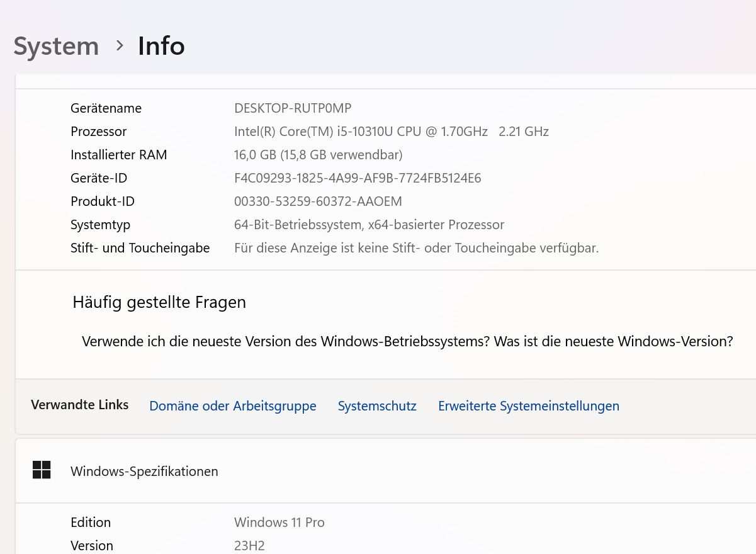
Task: Click the processor value Intel Core i5-10310U
Action: [392, 132]
